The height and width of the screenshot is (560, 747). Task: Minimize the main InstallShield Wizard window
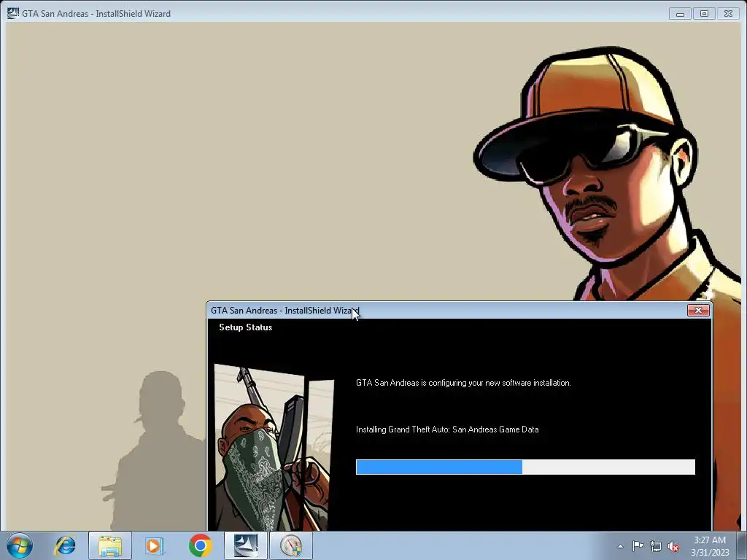(680, 14)
